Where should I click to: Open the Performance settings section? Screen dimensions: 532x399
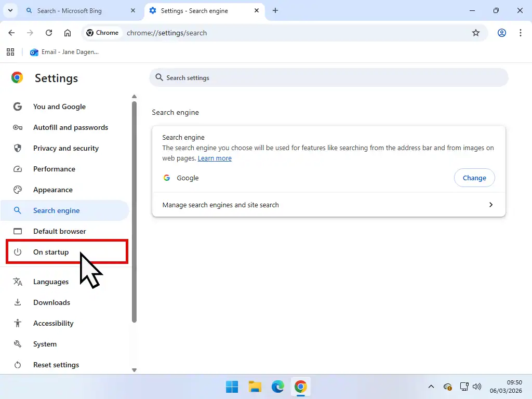pos(55,169)
